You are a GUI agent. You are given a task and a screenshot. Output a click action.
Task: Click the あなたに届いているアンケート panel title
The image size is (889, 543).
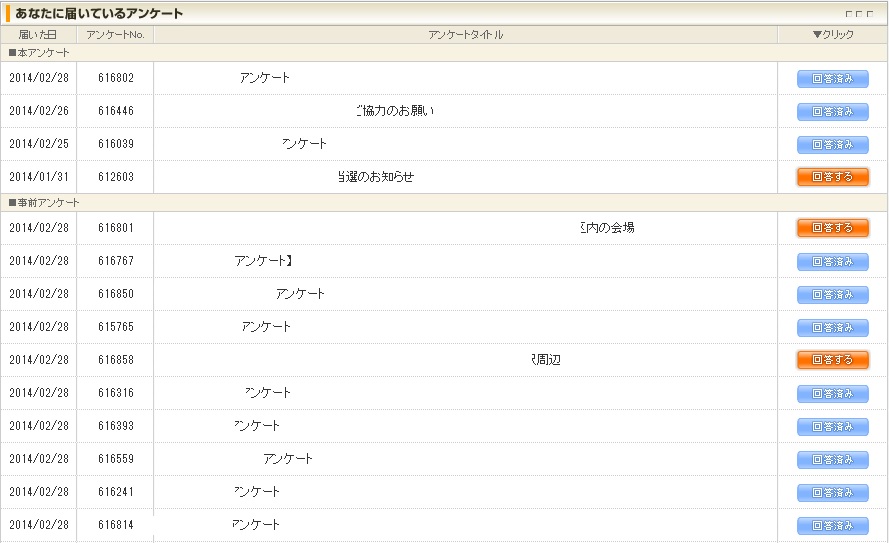tap(99, 13)
